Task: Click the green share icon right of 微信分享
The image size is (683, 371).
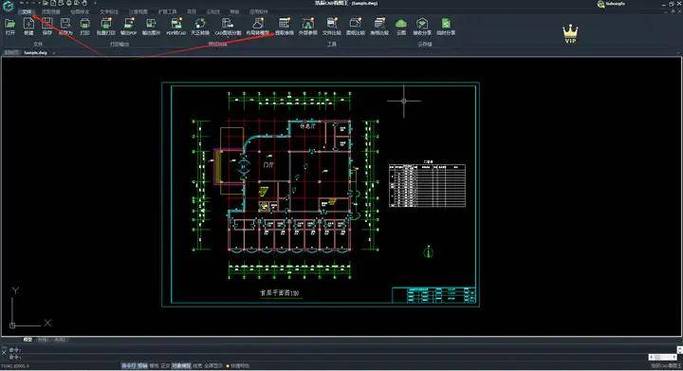Action: (446, 25)
